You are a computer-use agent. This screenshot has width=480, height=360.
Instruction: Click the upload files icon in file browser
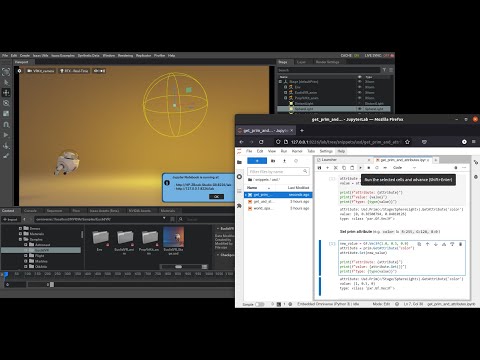pyautogui.click(x=284, y=161)
